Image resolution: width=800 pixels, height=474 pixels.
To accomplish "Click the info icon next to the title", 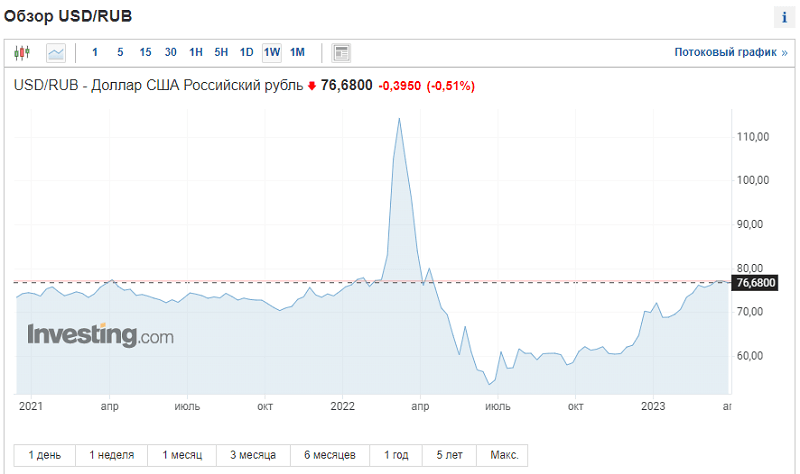I will [784, 17].
